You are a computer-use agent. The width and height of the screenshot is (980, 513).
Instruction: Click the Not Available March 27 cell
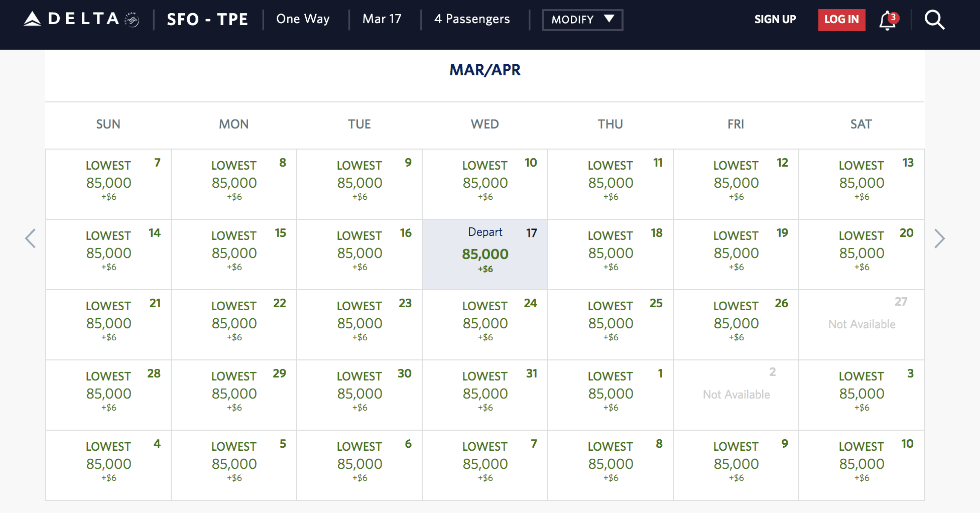862,324
